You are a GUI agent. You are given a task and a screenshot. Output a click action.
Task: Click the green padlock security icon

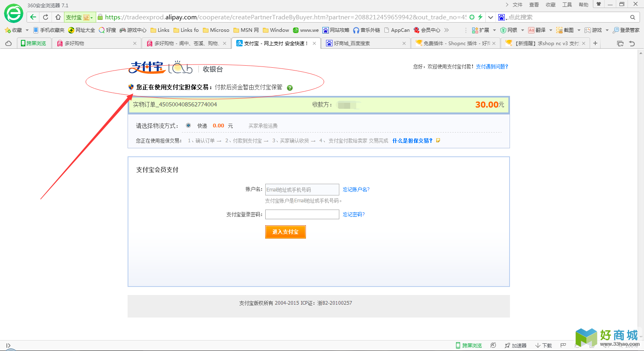pyautogui.click(x=100, y=17)
